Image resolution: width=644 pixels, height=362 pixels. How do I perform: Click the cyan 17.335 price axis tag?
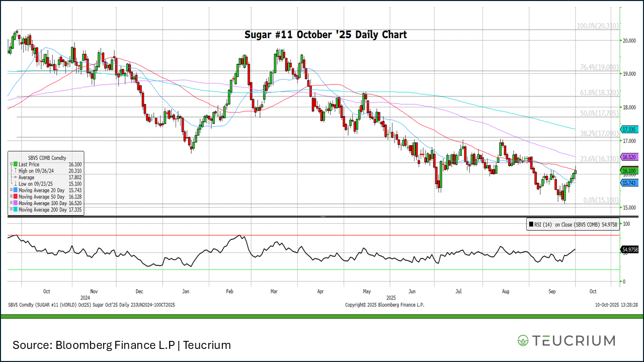(x=630, y=130)
